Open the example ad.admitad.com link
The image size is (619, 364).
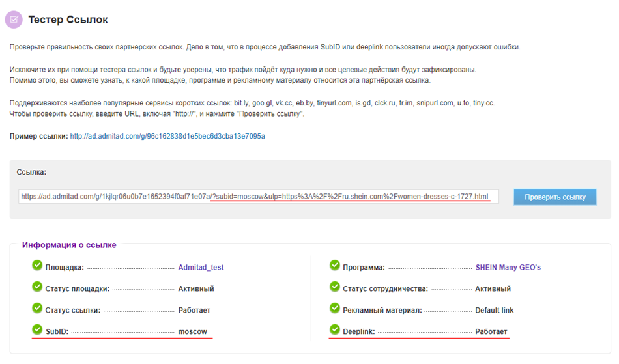[167, 137]
